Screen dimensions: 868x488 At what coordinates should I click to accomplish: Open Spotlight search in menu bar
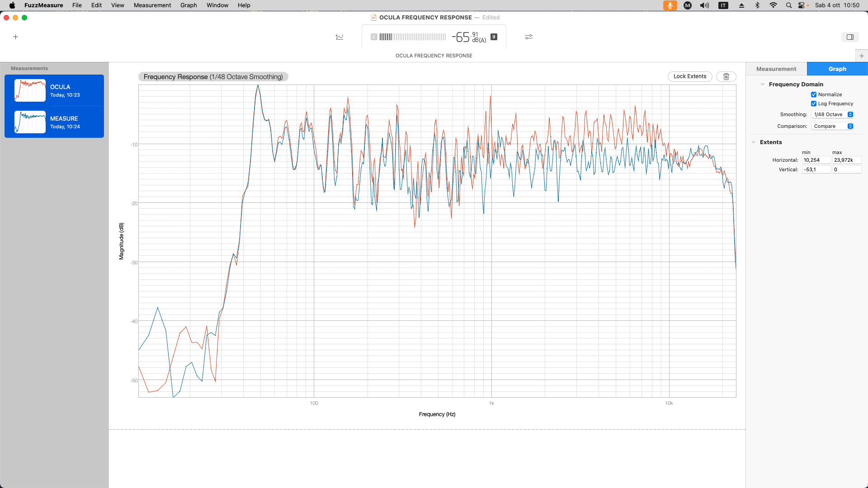point(789,5)
